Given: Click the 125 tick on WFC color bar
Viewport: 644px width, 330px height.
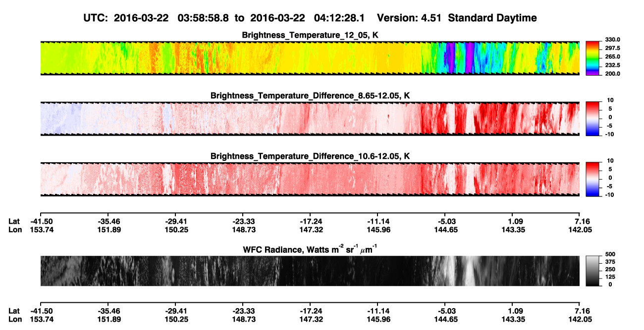Looking at the screenshot, I should (609, 277).
